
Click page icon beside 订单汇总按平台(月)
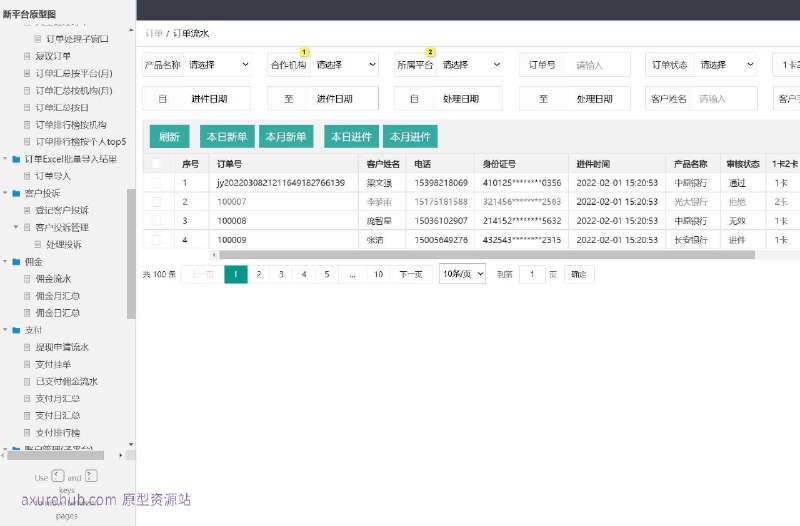27,73
